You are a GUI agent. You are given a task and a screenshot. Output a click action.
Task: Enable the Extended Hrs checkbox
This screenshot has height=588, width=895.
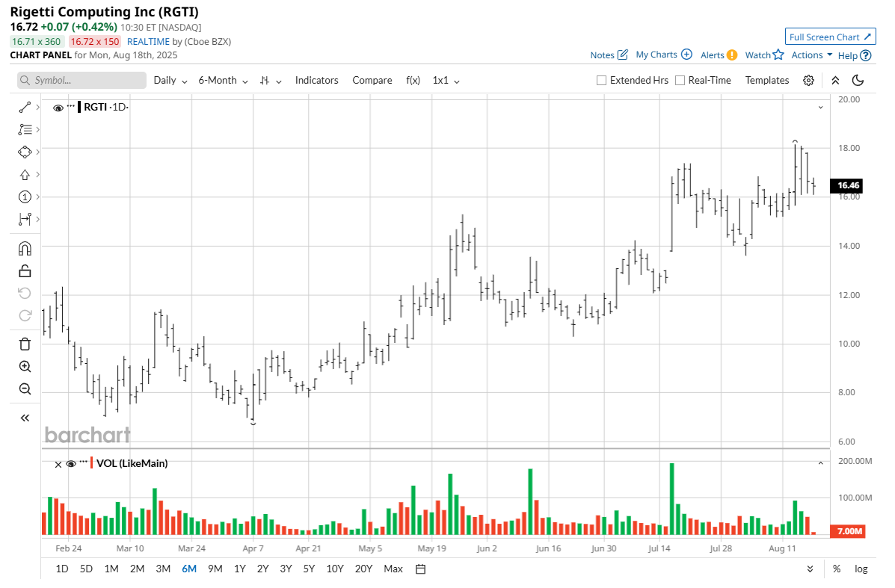601,81
